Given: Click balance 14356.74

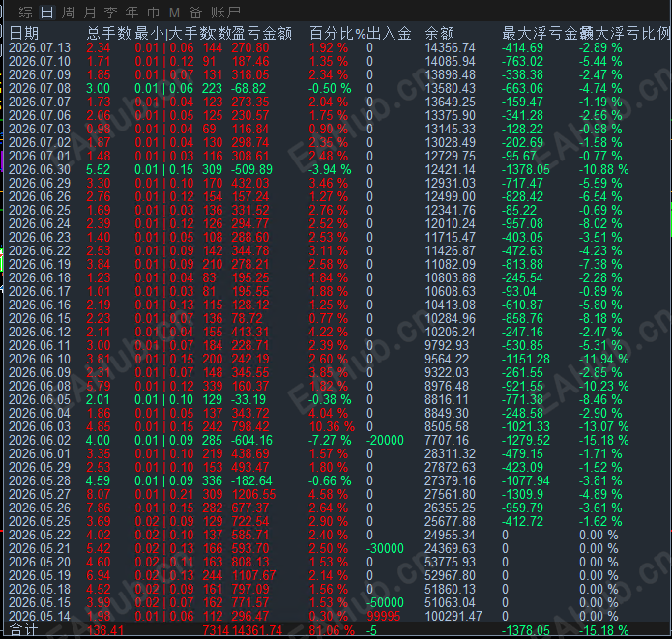Looking at the screenshot, I should click(x=450, y=47).
